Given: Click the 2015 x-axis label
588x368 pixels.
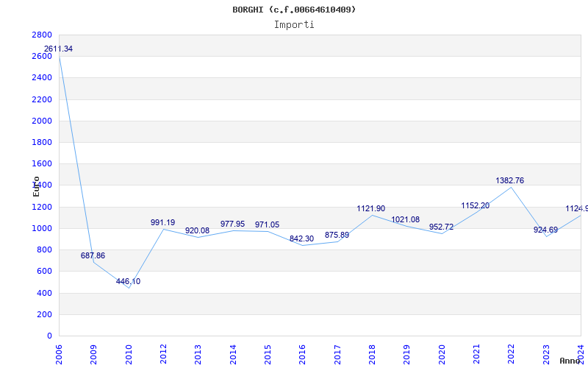Looking at the screenshot, I should [x=268, y=355].
